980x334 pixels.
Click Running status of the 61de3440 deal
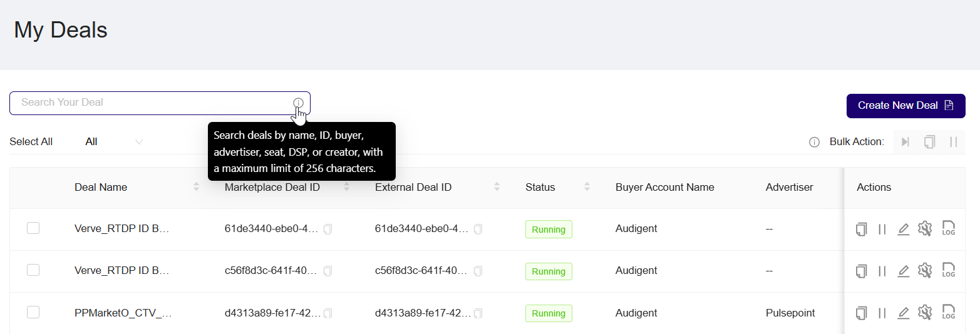[x=549, y=230]
